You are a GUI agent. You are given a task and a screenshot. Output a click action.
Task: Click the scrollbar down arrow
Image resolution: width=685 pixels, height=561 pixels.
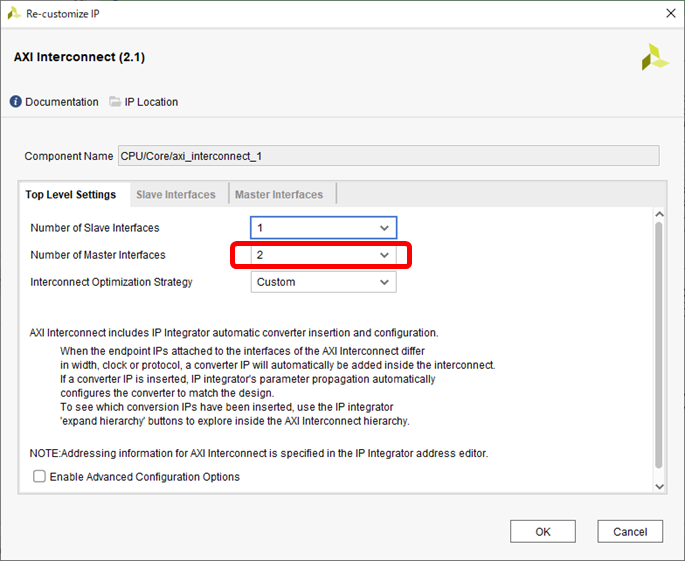pos(658,485)
